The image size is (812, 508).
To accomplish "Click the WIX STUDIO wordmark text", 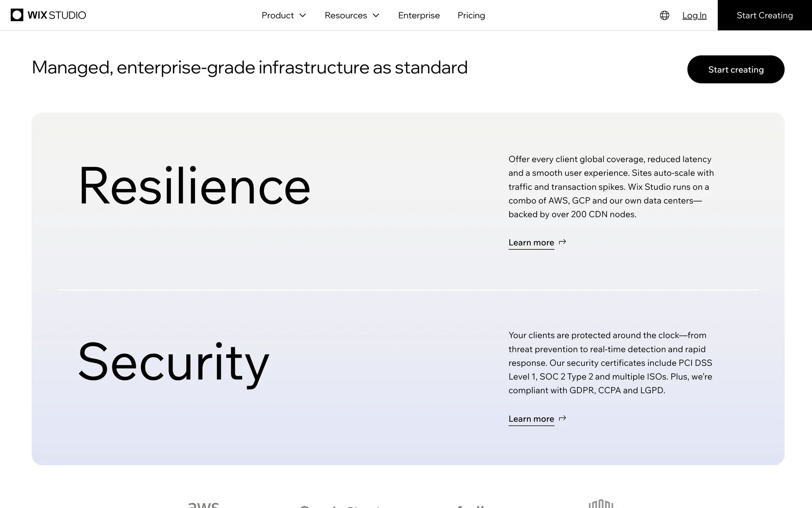I will point(57,15).
